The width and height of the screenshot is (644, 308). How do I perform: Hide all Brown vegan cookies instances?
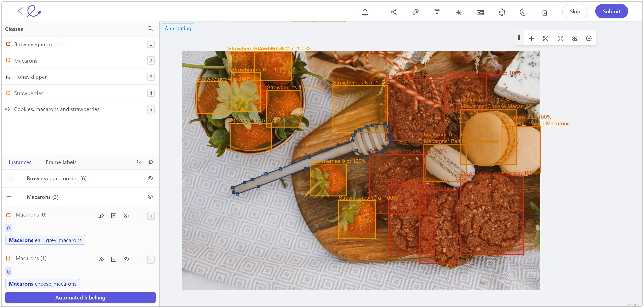(x=150, y=178)
